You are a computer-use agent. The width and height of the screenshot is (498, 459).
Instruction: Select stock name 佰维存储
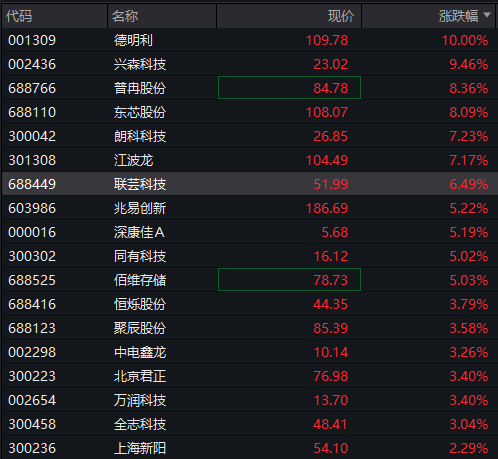tap(140, 280)
